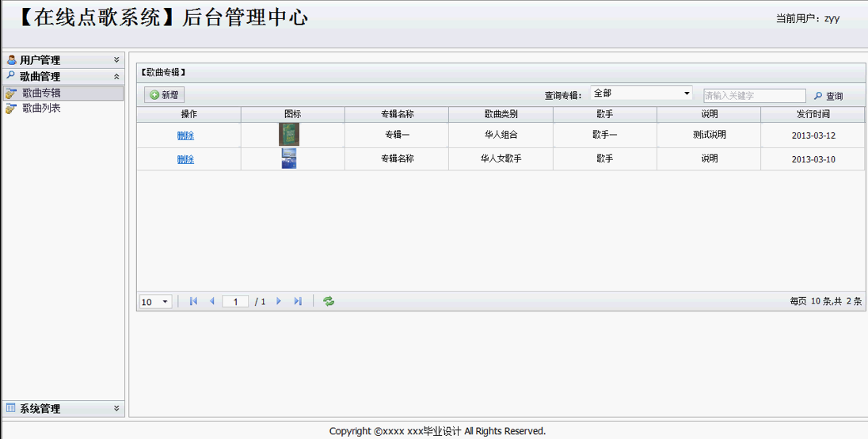This screenshot has height=439, width=868.
Task: Click the 歌曲类别 column header
Action: coord(501,115)
